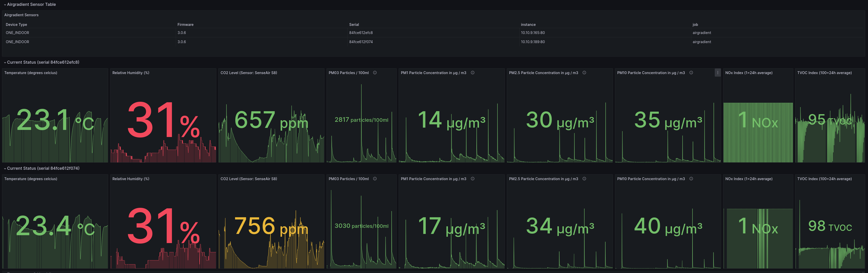The height and width of the screenshot is (273, 868).
Task: Sort table by Serial column header
Action: [354, 25]
